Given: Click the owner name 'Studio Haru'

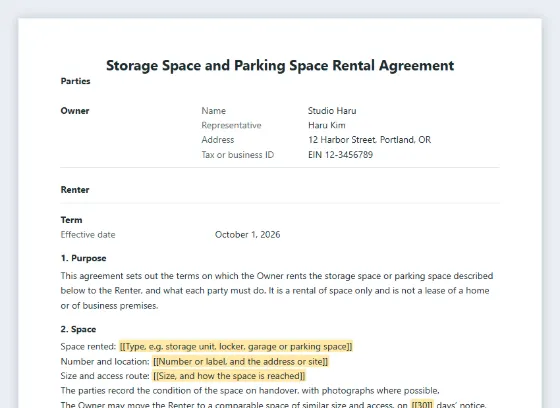Looking at the screenshot, I should coord(332,111).
